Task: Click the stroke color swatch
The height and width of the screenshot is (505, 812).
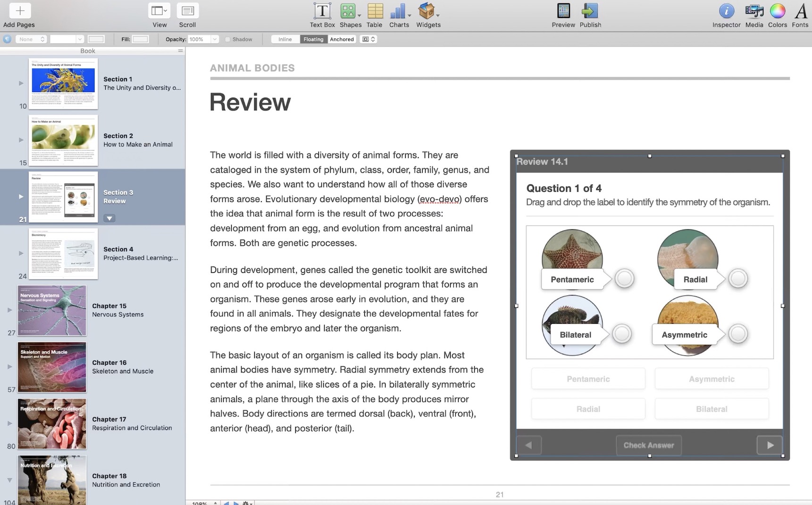Action: [96, 39]
